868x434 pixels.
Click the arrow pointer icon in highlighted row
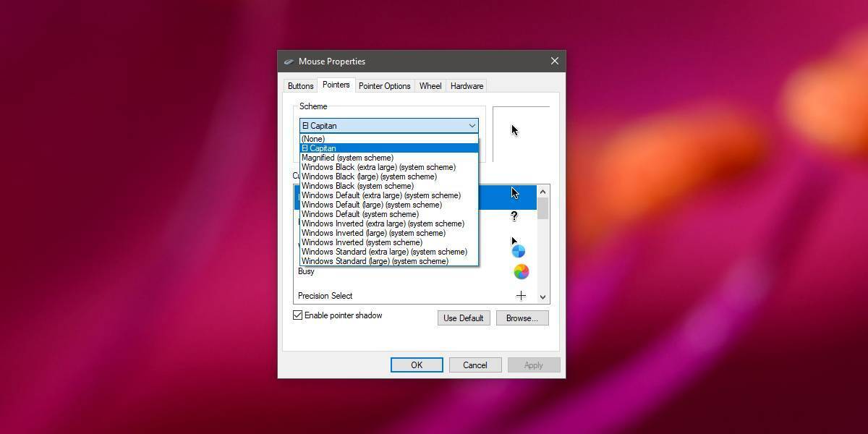point(515,193)
